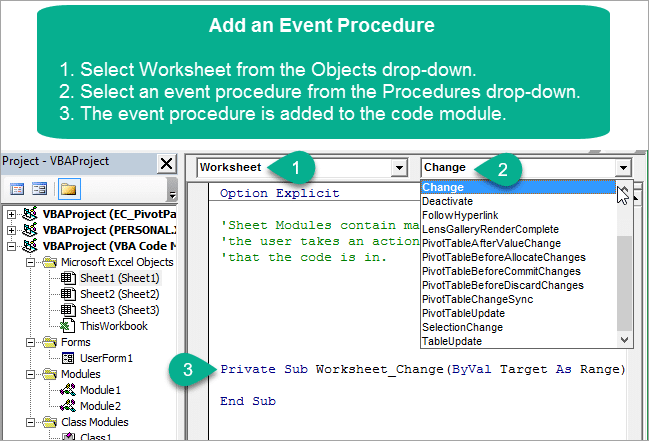
Task: Close the Project - VBAProject pane
Action: pos(166,163)
